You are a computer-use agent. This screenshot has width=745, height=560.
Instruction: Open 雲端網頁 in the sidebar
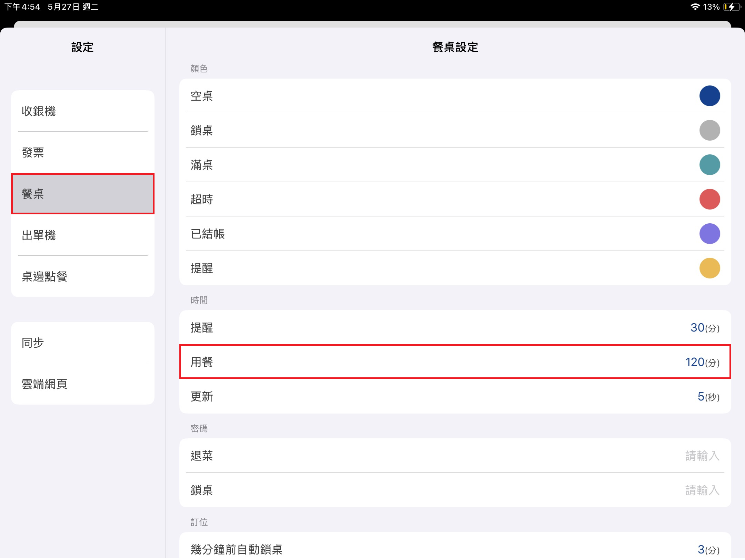pyautogui.click(x=83, y=384)
